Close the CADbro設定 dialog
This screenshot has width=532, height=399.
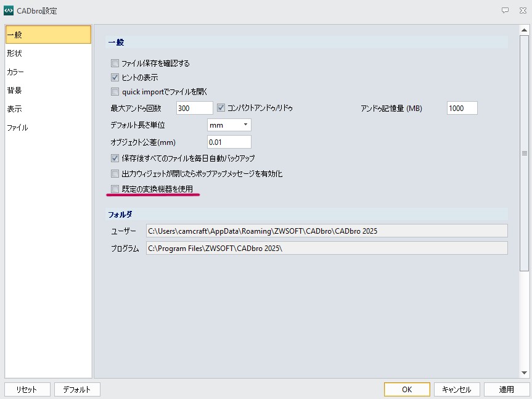523,10
